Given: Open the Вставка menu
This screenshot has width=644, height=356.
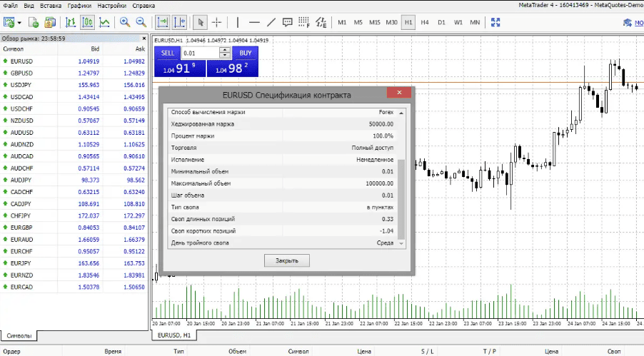Looking at the screenshot, I should pyautogui.click(x=51, y=6).
